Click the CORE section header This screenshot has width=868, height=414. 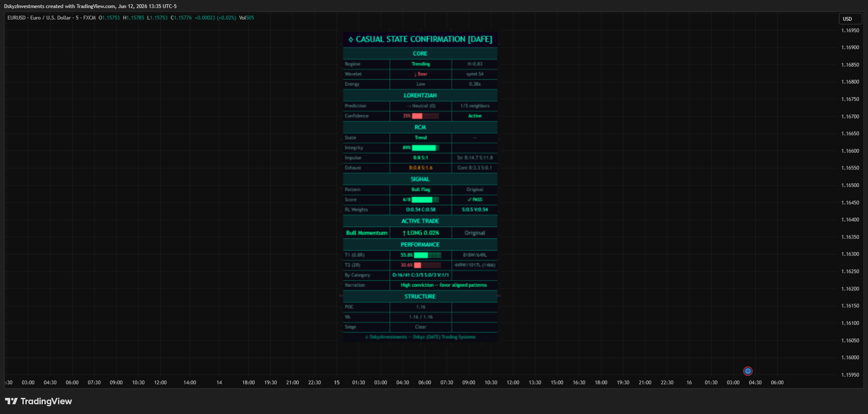coord(420,53)
